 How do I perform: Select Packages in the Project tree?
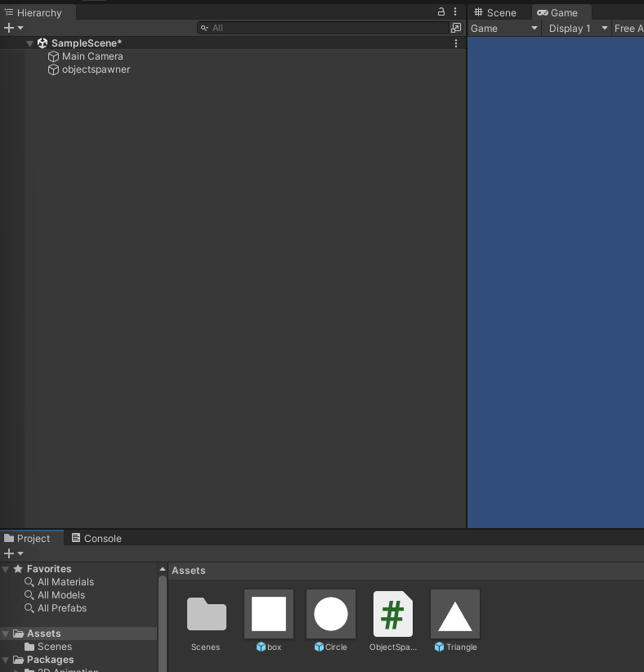click(50, 660)
